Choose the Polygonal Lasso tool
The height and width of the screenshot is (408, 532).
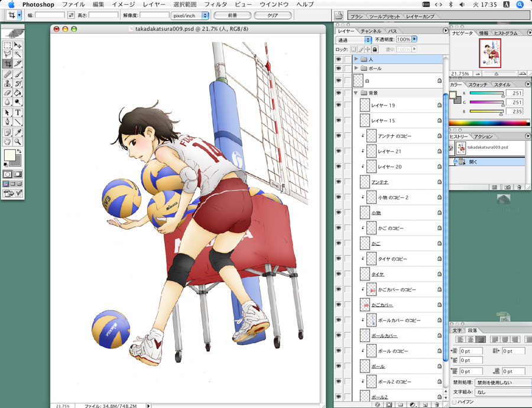coord(8,54)
